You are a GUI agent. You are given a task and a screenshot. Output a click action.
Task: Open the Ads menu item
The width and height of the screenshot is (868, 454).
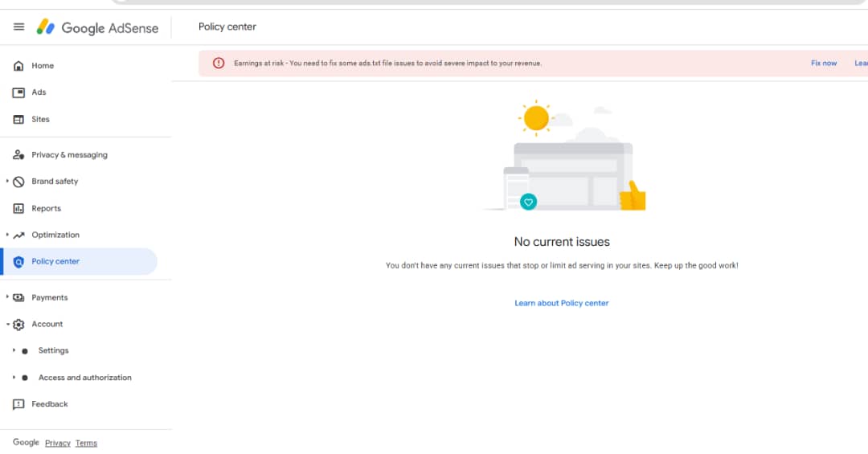pos(39,92)
